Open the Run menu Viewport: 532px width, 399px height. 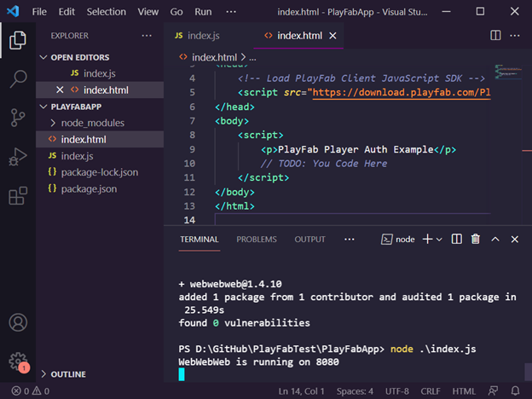point(203,12)
